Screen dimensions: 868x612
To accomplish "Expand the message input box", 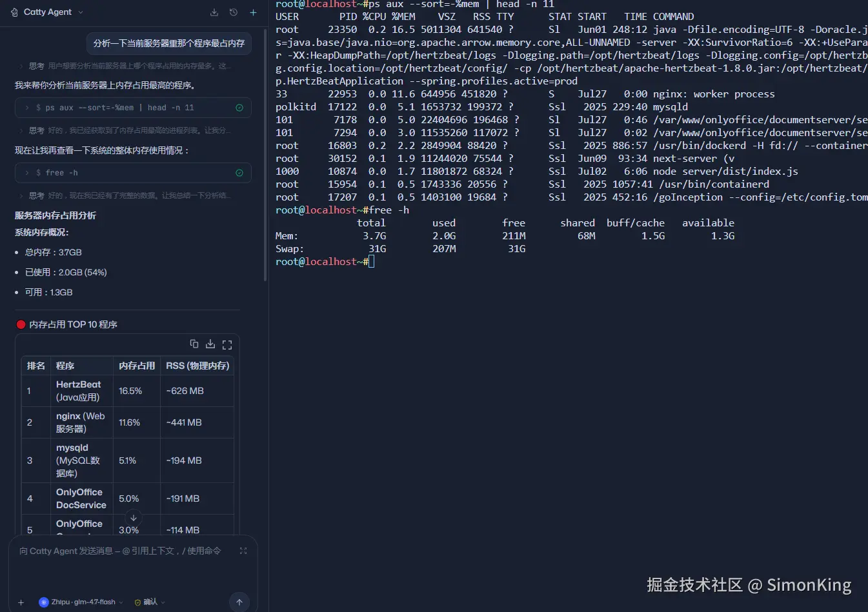I will (243, 551).
